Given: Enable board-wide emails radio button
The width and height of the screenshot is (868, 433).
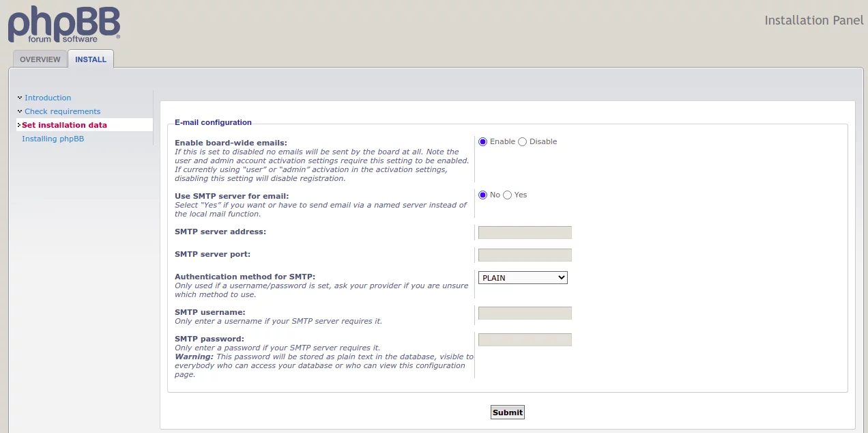Looking at the screenshot, I should click(x=483, y=141).
